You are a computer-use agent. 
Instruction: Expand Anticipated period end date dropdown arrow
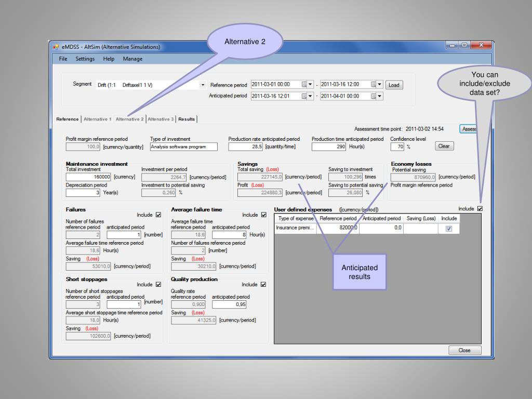380,96
